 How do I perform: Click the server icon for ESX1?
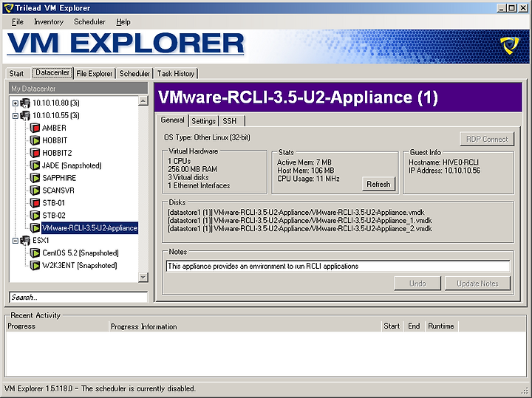[25, 241]
